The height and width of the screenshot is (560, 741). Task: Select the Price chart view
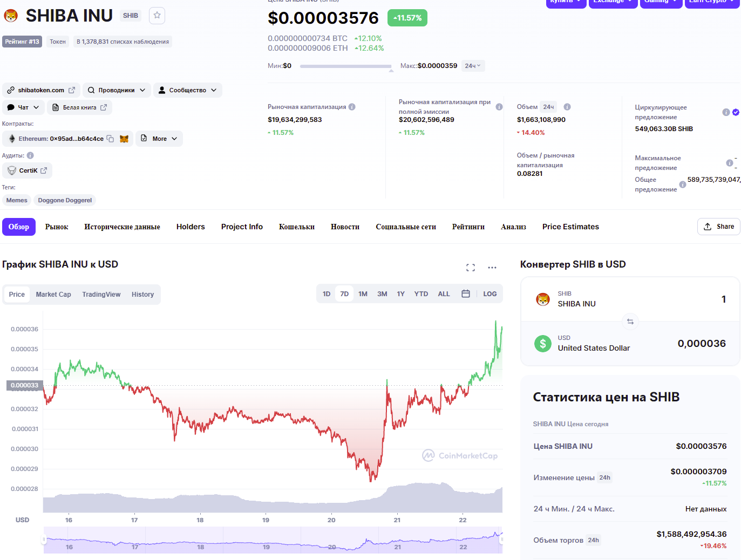pyautogui.click(x=17, y=295)
